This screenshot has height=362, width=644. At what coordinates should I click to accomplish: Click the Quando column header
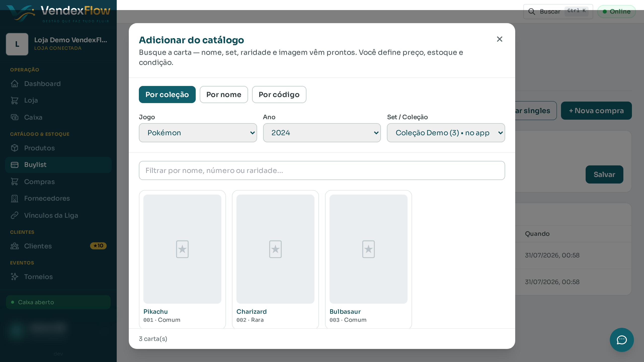537,234
